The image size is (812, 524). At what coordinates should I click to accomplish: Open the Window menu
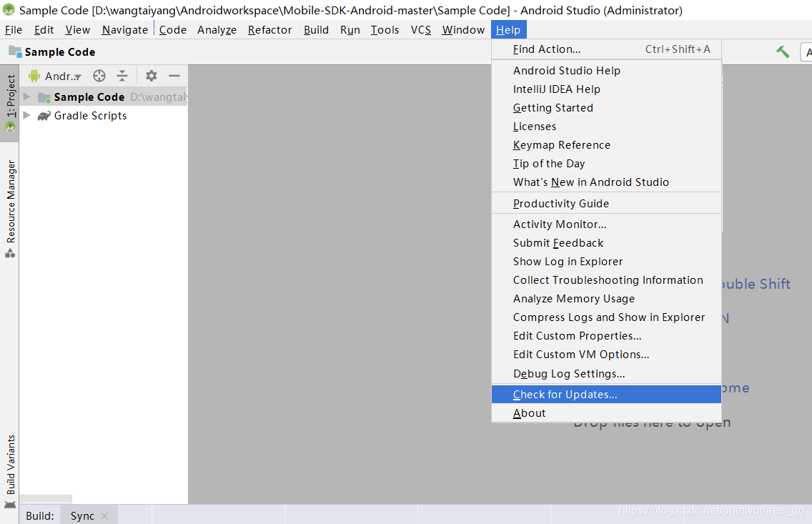pyautogui.click(x=463, y=30)
